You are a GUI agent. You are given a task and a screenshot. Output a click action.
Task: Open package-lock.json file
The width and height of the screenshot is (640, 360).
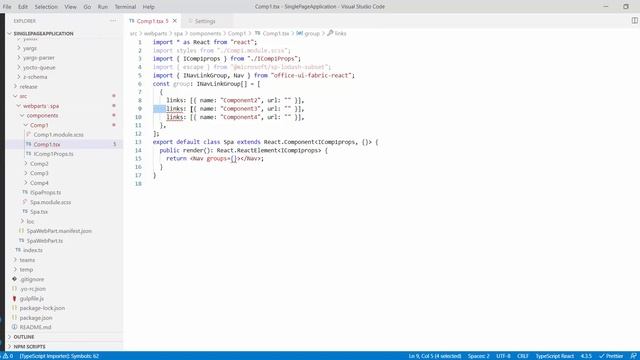pyautogui.click(x=42, y=308)
